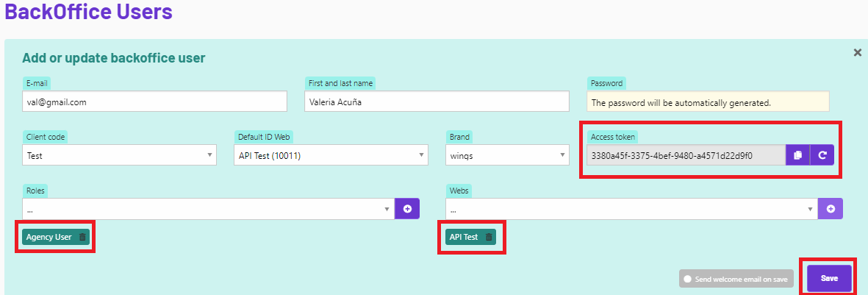This screenshot has height=295, width=868.
Task: Open the Webs selection dropdown
Action: point(631,208)
